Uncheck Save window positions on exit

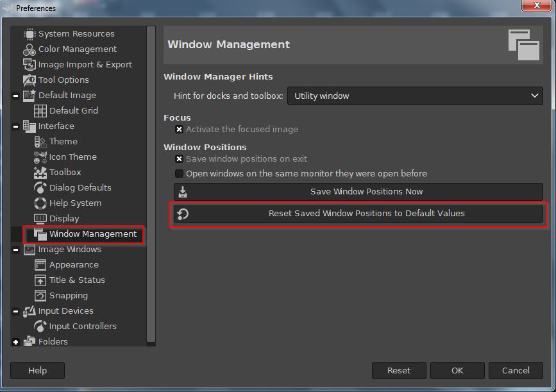[179, 159]
